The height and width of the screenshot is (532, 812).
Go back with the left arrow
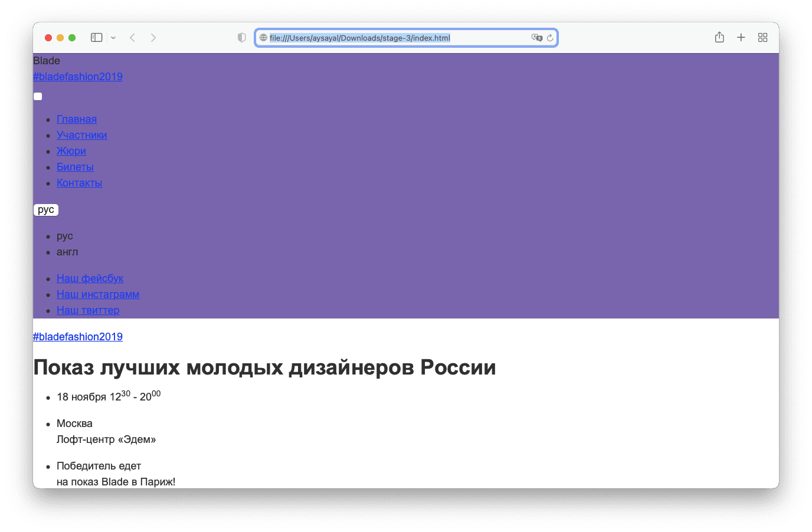133,38
